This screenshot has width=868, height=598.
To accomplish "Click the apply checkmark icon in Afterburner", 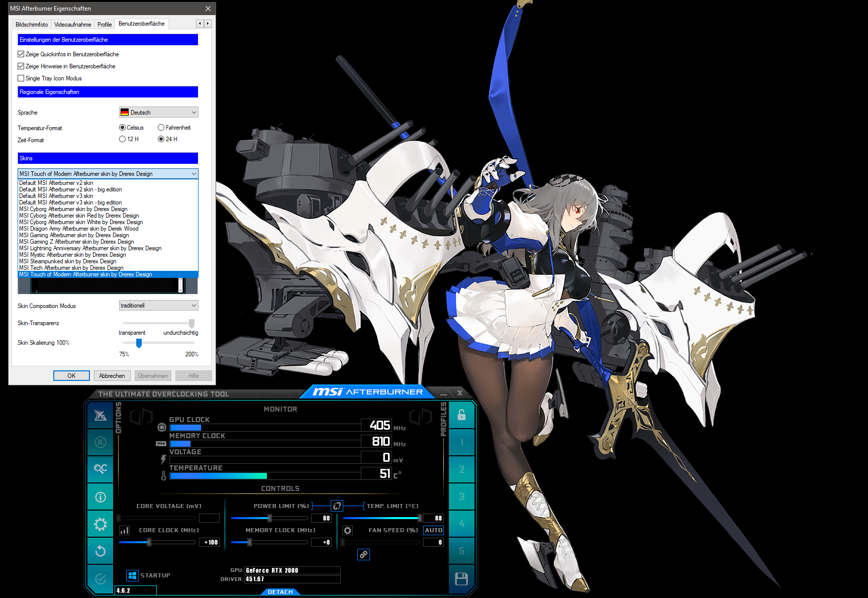I will tap(101, 579).
